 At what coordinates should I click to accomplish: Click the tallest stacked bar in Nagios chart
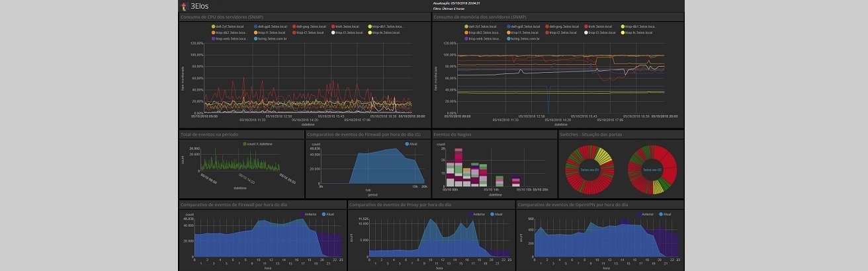pos(457,168)
